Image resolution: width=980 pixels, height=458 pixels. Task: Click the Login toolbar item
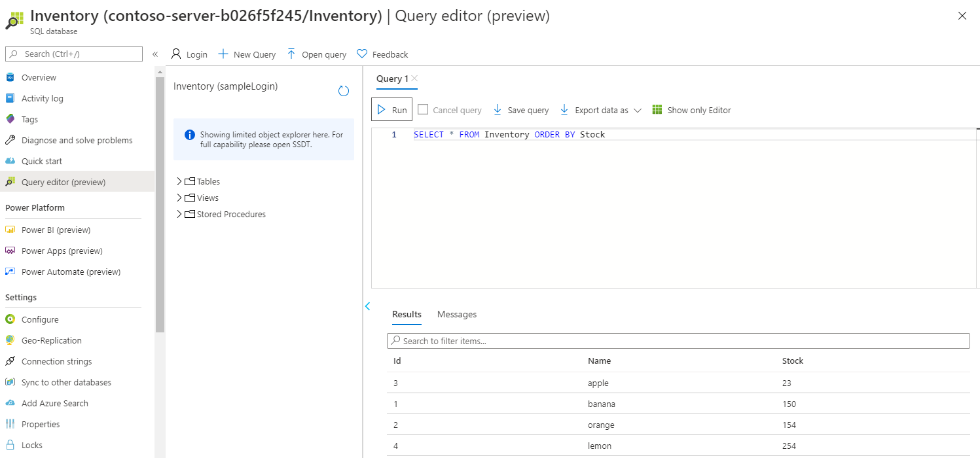pyautogui.click(x=189, y=54)
